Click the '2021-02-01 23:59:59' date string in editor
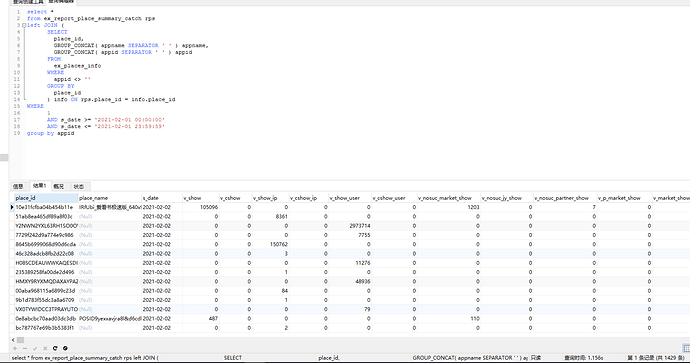The width and height of the screenshot is (690, 363). (x=130, y=126)
